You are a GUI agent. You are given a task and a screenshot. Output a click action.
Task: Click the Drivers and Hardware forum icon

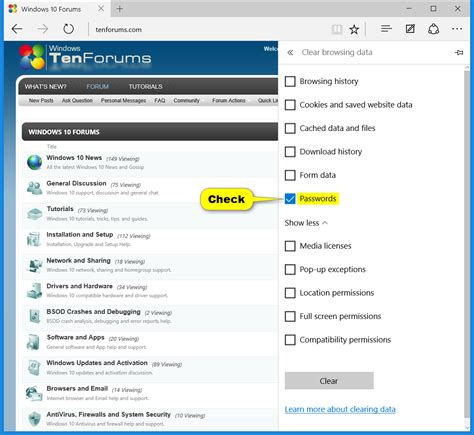click(x=34, y=290)
